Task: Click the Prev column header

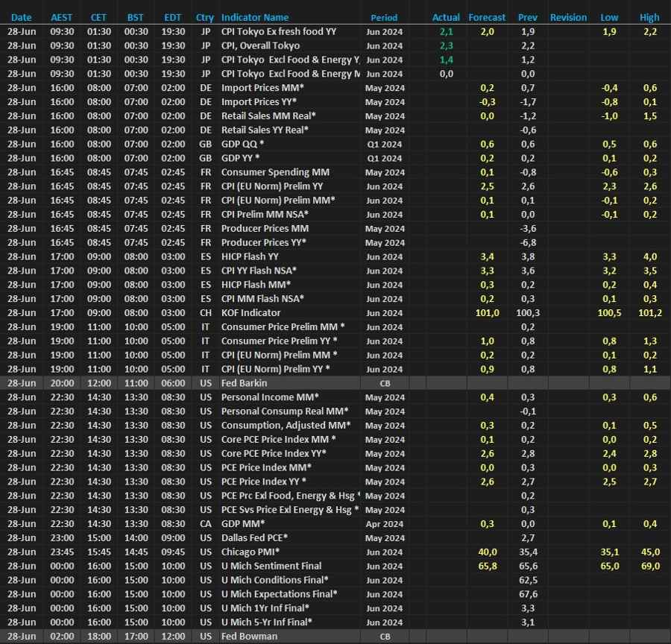Action: pos(528,18)
